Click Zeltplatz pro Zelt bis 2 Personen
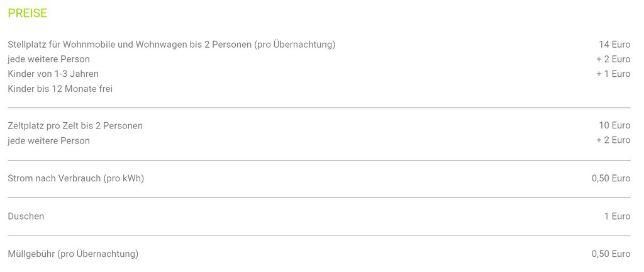 click(x=75, y=126)
